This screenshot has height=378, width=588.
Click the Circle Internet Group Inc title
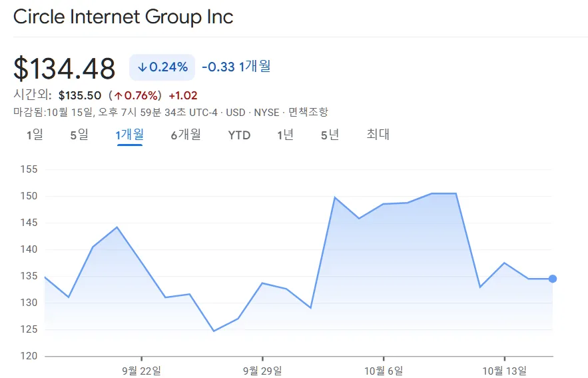coord(123,17)
